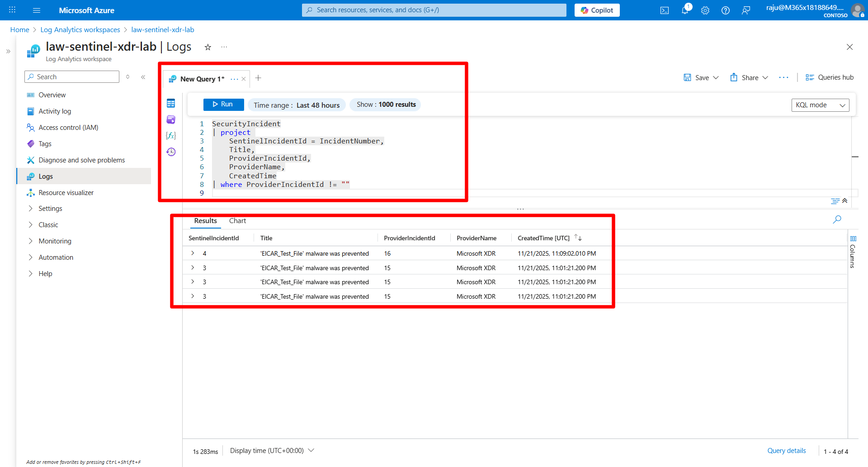
Task: Open the portal hamburger menu
Action: click(x=37, y=10)
